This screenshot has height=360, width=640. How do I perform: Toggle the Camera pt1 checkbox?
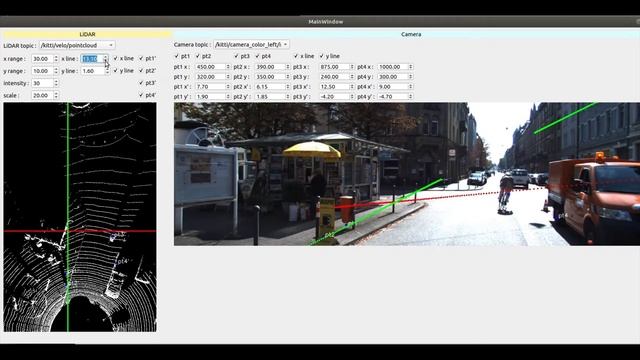pos(177,56)
